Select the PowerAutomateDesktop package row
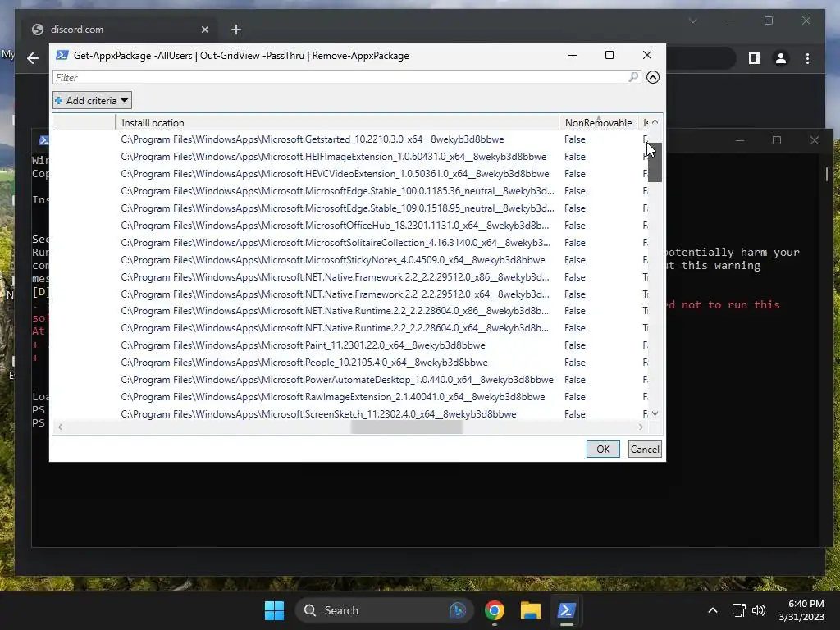The image size is (840, 630). coord(350,379)
